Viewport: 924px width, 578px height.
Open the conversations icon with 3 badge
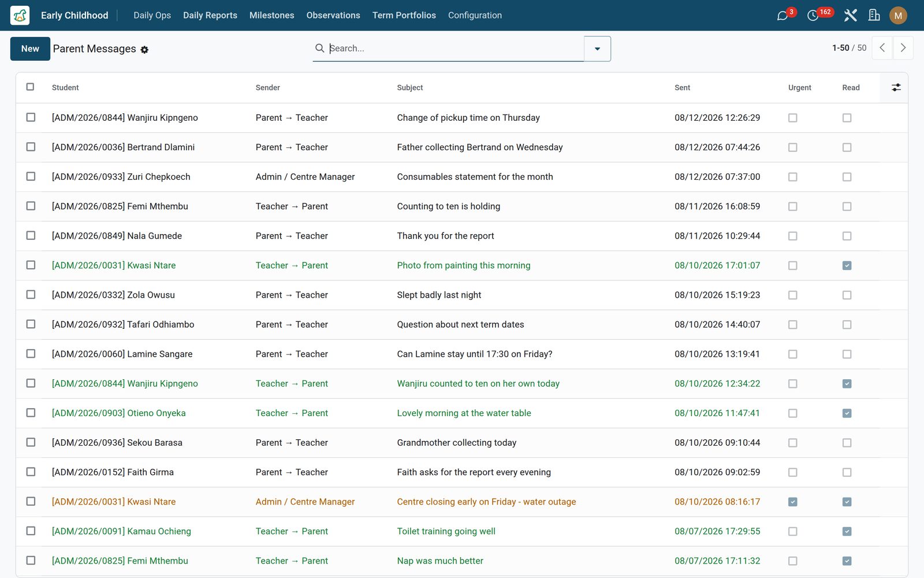click(783, 16)
